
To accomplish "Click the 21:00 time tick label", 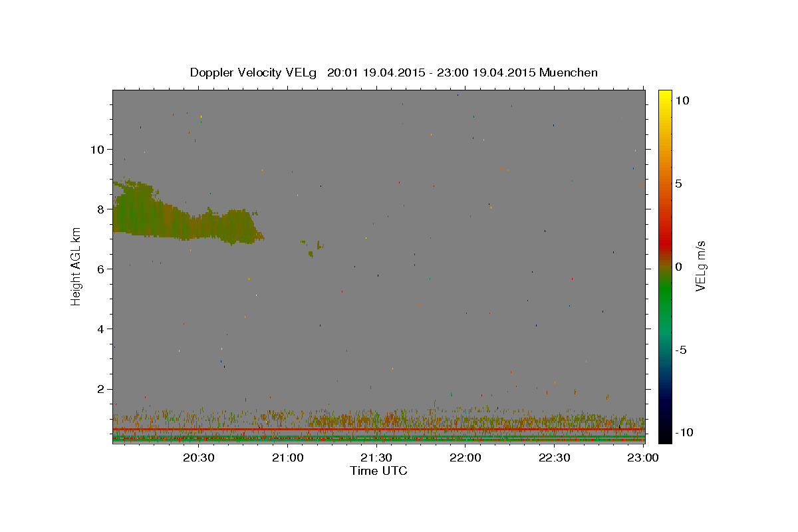I will tap(288, 458).
